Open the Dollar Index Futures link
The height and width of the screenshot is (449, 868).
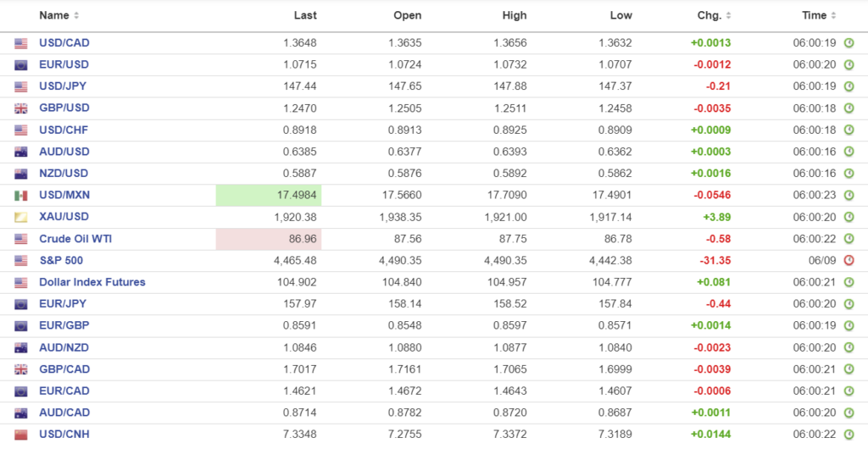click(x=92, y=282)
